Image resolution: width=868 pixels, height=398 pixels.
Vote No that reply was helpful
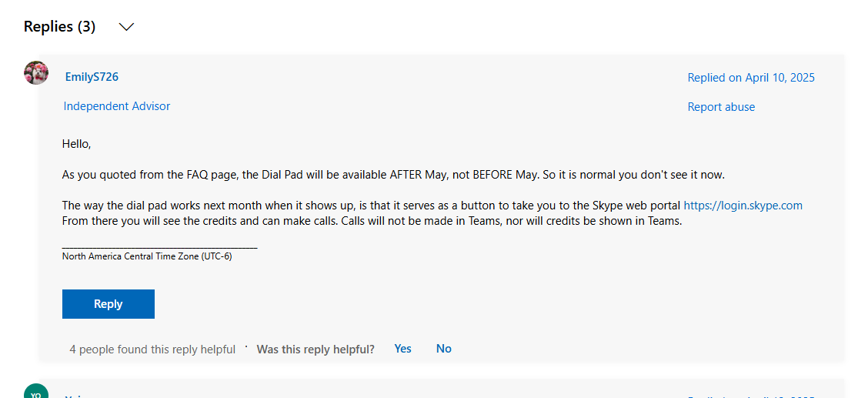[444, 349]
